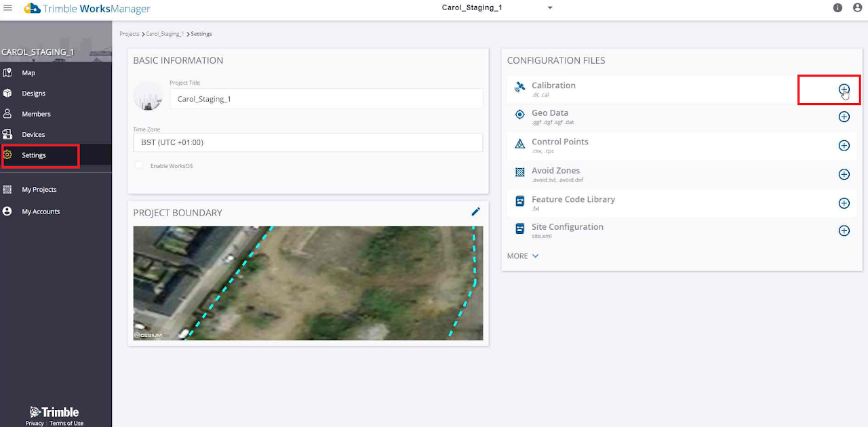
Task: Toggle Enable WorksOS checkbox
Action: [x=139, y=165]
